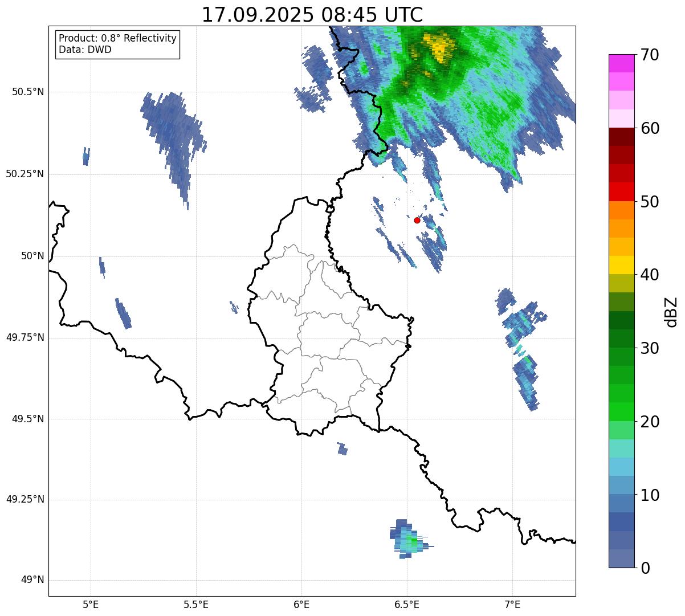This screenshot has height=616, width=685.
Task: Click the red station marker dot
Action: pyautogui.click(x=417, y=220)
